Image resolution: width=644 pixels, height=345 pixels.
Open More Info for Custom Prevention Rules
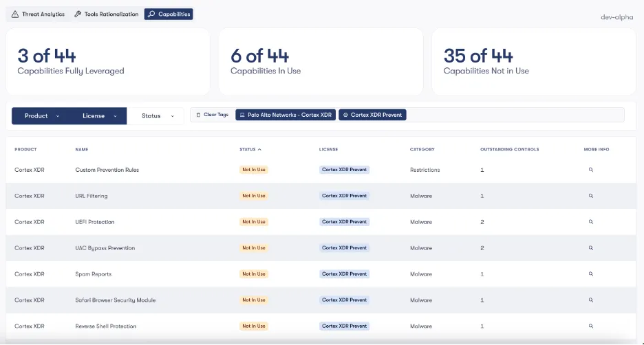(x=590, y=170)
